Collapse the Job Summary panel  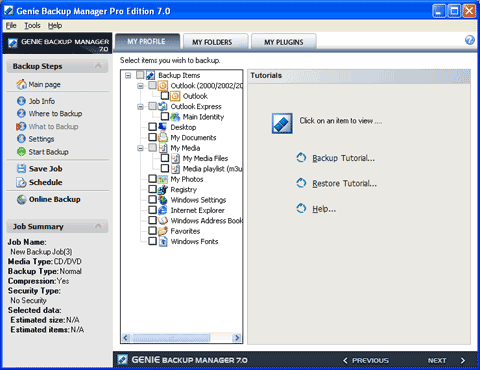98,226
